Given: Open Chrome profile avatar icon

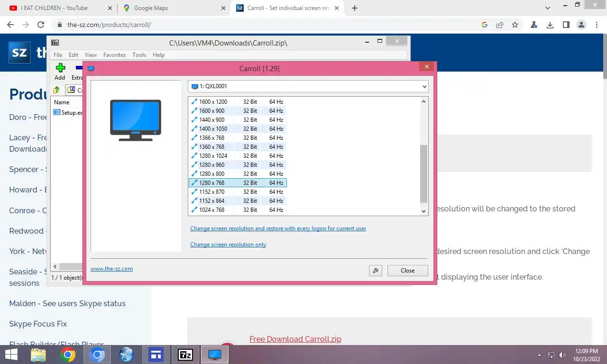Looking at the screenshot, I should (581, 25).
